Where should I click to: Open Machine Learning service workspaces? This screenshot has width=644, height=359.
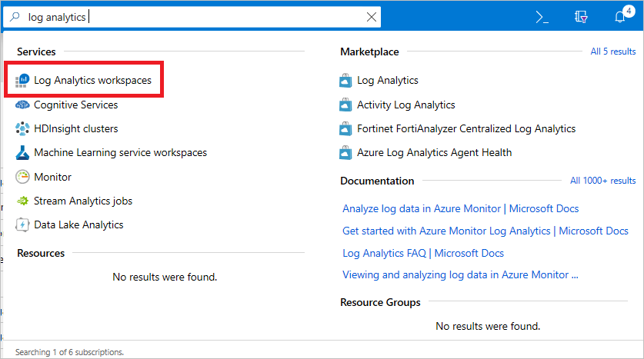pyautogui.click(x=120, y=153)
